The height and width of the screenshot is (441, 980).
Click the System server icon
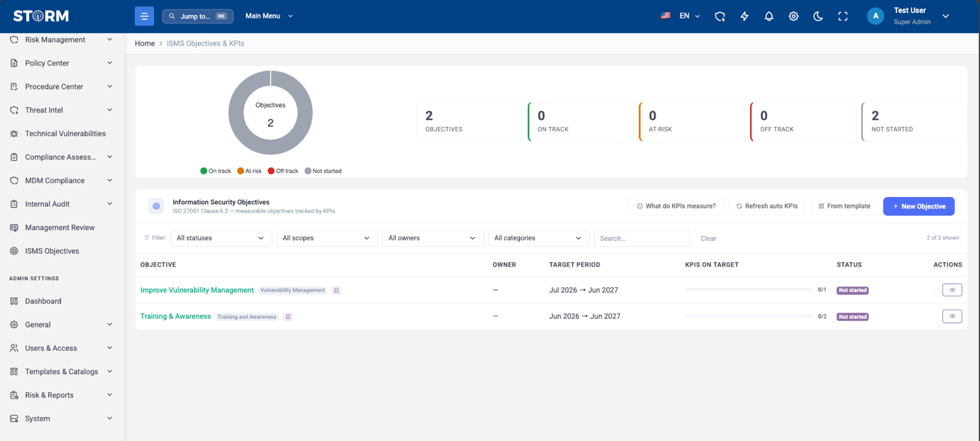click(x=14, y=418)
